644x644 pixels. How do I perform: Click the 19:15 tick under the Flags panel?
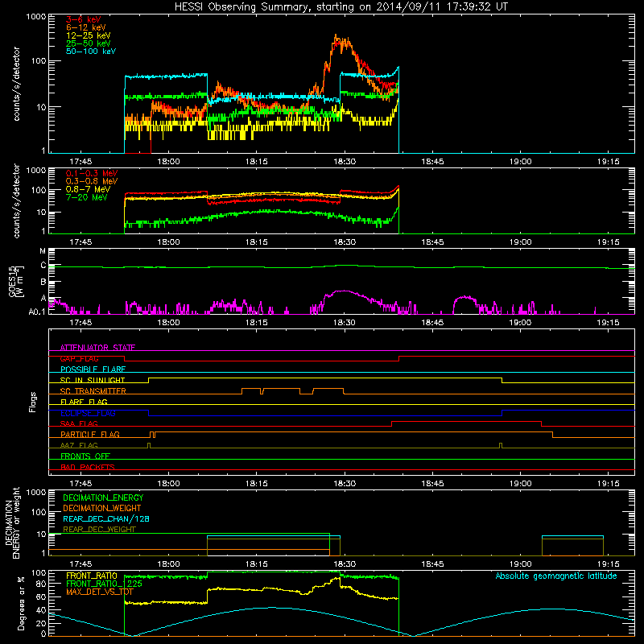point(608,484)
